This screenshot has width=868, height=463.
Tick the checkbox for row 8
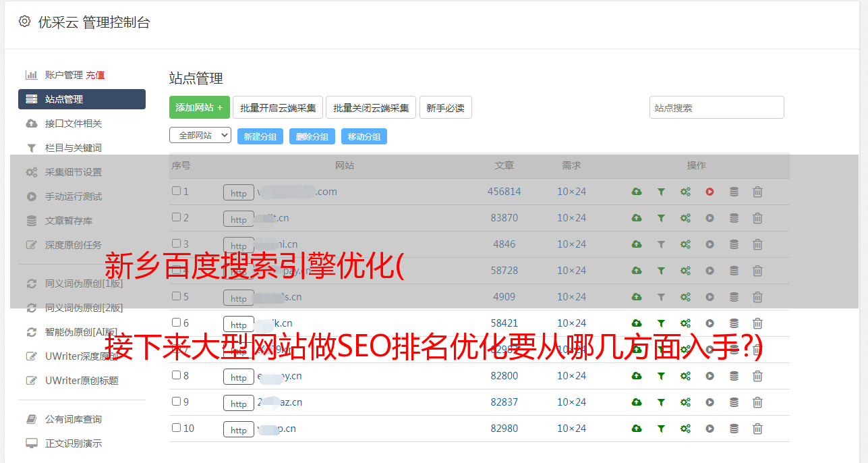pos(176,375)
